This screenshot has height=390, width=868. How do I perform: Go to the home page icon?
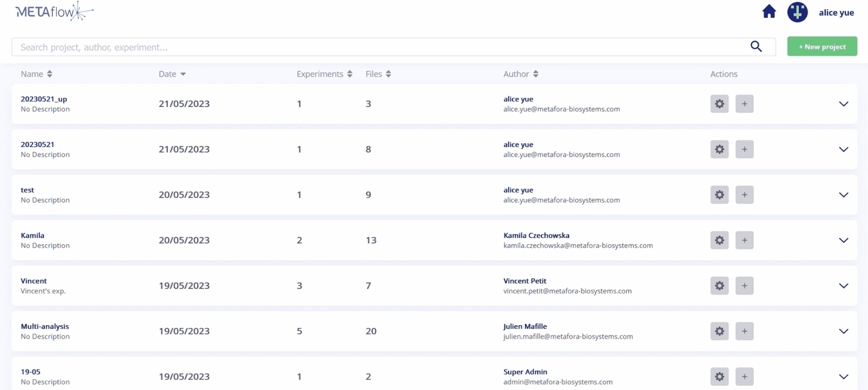click(x=769, y=12)
